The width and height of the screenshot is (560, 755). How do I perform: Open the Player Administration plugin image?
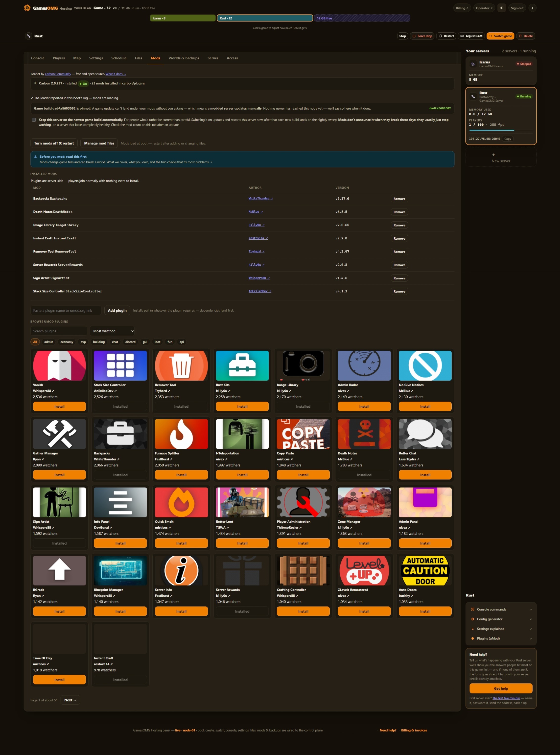(303, 502)
